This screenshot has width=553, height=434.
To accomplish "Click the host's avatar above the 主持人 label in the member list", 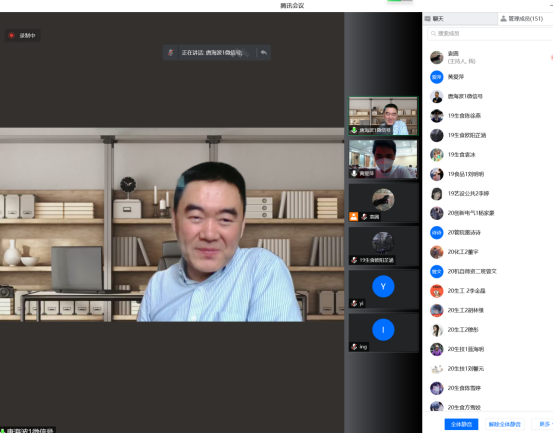I will click(437, 57).
